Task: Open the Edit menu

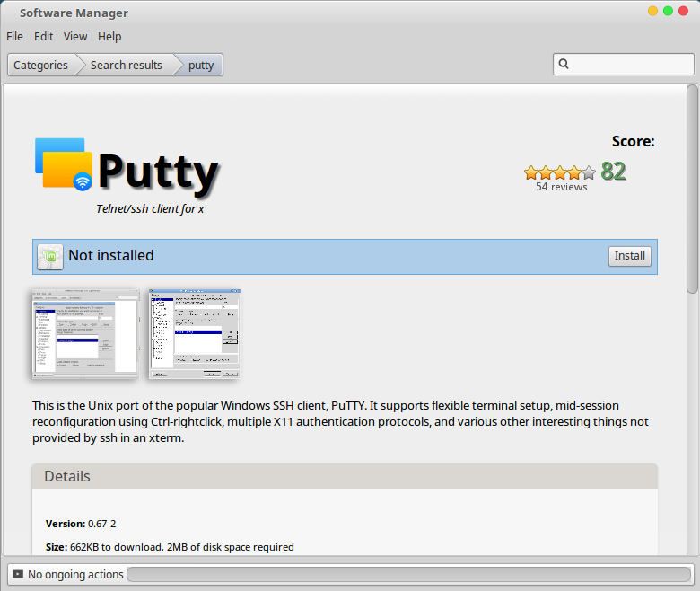Action: [43, 36]
